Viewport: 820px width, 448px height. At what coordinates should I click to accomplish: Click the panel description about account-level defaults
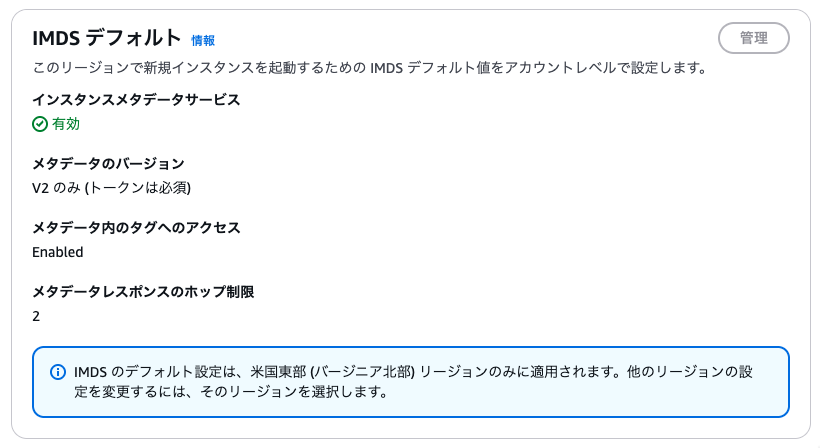pos(370,68)
